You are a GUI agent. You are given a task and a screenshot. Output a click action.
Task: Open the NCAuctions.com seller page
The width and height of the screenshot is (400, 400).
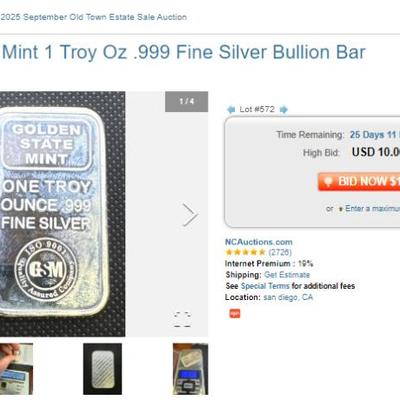[259, 242]
